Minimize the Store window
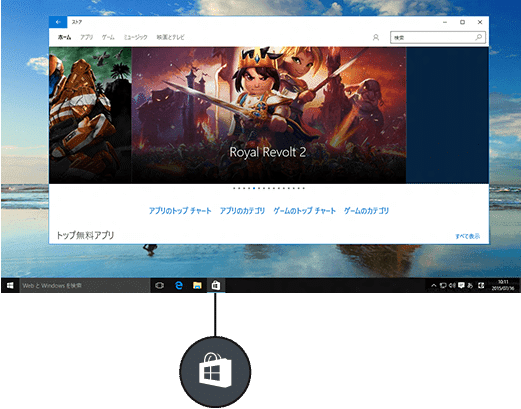Image resolution: width=521 pixels, height=409 pixels. [445, 22]
